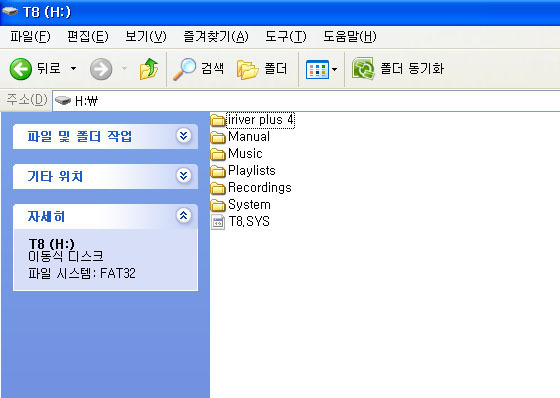The image size is (560, 398).
Task: Click 기타 위치 header text
Action: click(x=55, y=176)
